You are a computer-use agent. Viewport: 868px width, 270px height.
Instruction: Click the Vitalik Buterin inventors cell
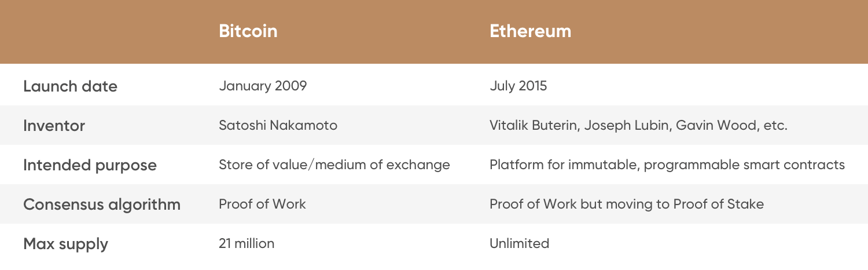[638, 125]
